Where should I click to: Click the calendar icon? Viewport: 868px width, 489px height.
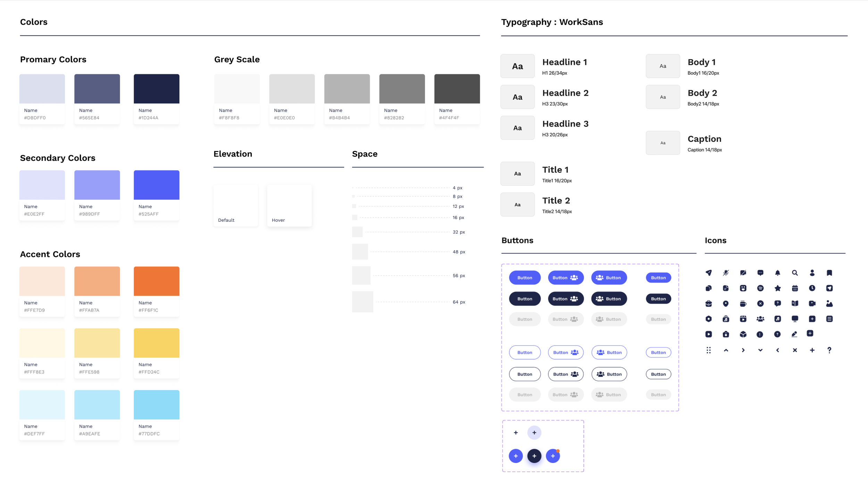(795, 288)
